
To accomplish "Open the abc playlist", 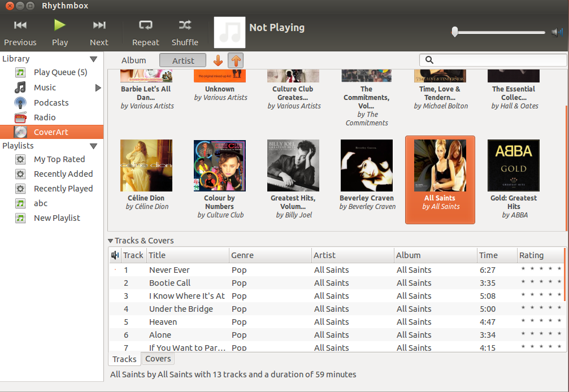I will pos(51,203).
